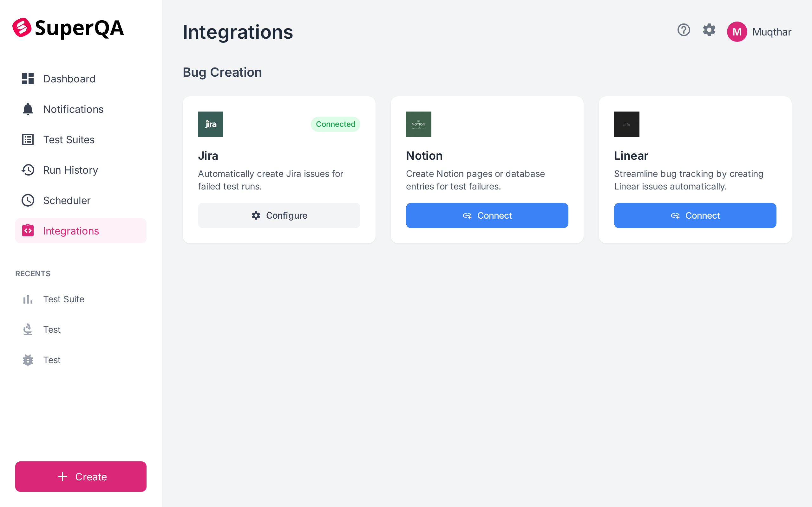Open the Scheduler icon

point(28,200)
